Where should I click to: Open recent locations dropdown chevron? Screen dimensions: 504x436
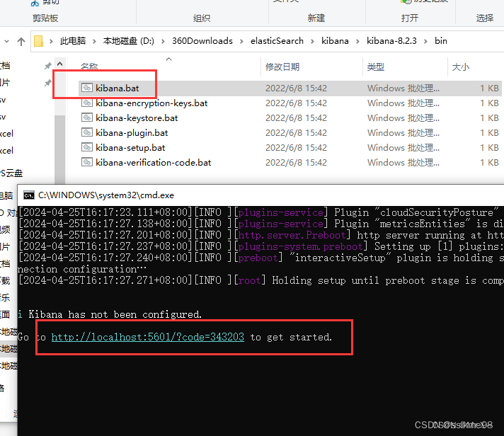[7, 41]
